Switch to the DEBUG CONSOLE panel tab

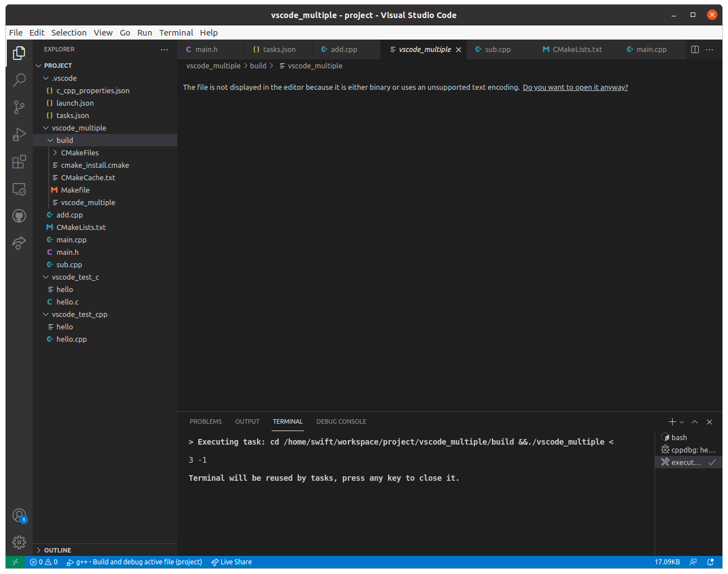click(341, 422)
